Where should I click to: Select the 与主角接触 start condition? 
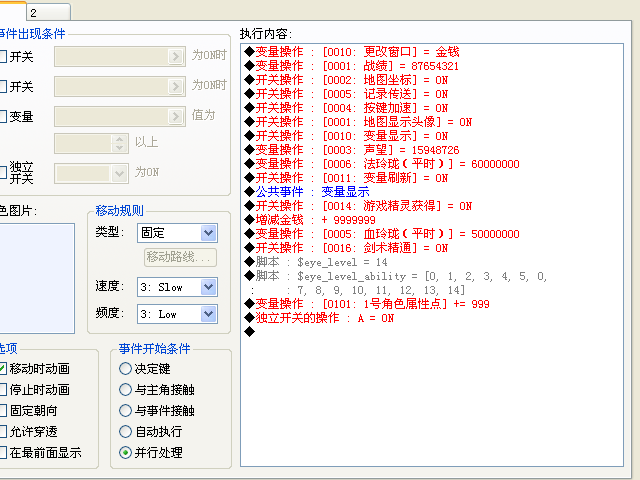(125, 389)
